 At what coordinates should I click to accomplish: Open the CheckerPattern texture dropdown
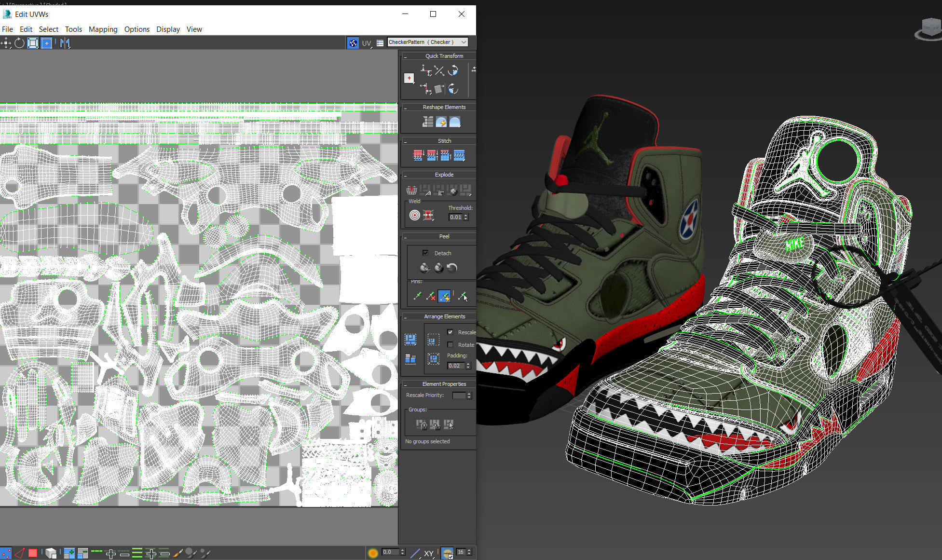[427, 42]
